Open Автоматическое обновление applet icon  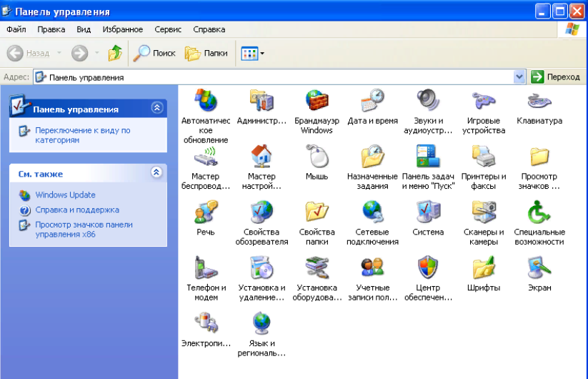tap(206, 101)
